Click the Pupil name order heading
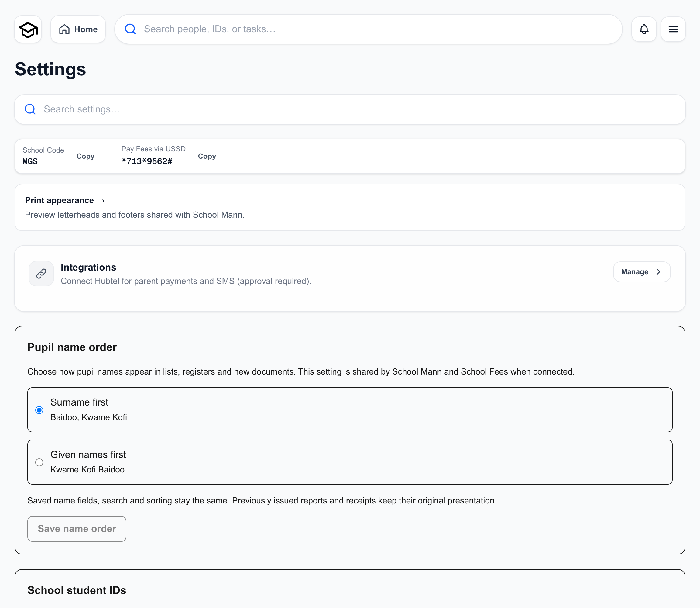The image size is (700, 608). 72,347
